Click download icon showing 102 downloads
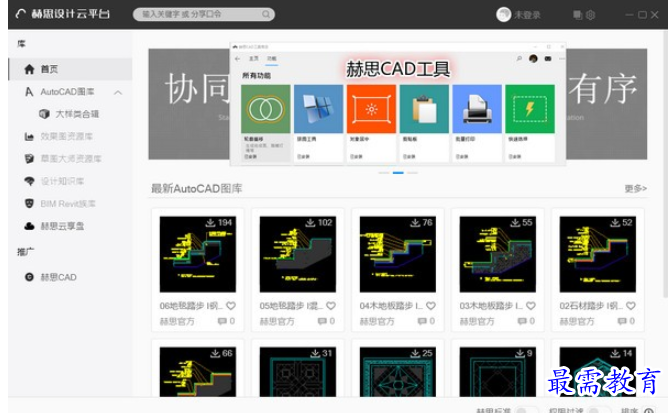669x413 pixels. point(310,223)
